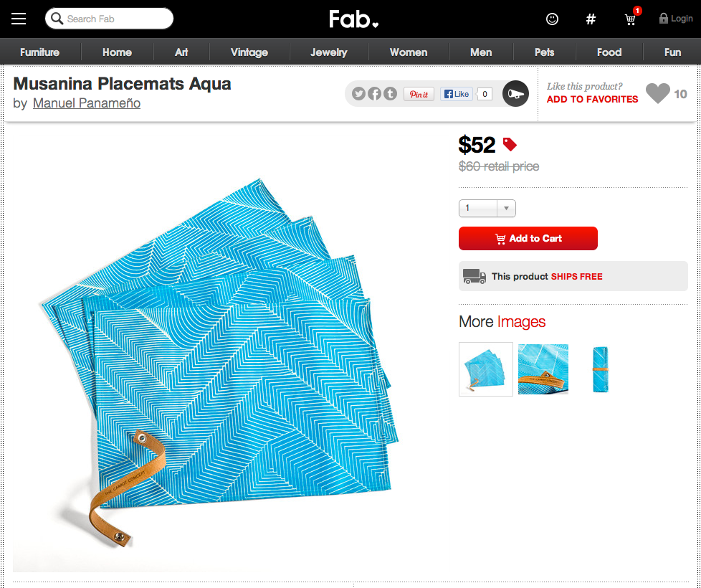
Task: Open the hamburger menu icon
Action: click(x=19, y=19)
